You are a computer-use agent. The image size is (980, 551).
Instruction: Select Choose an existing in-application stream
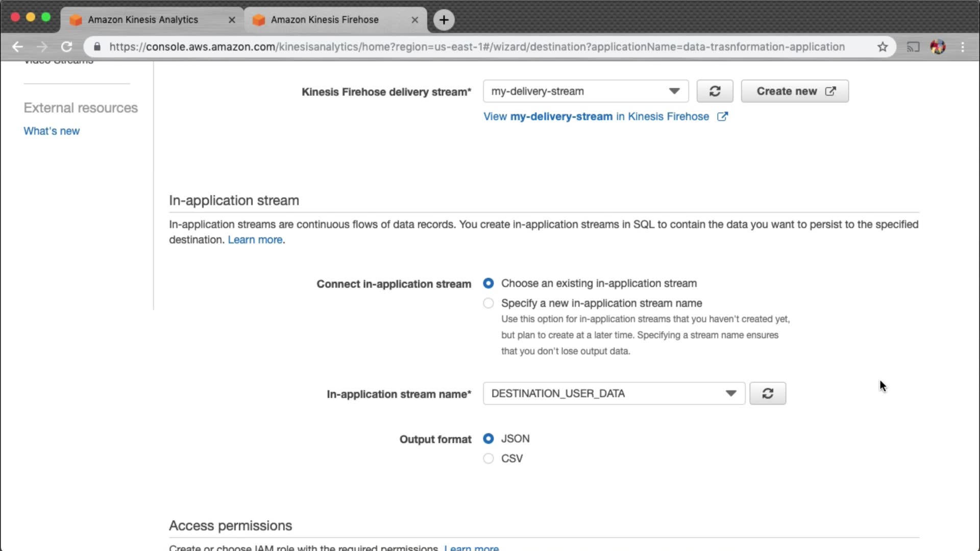click(488, 283)
